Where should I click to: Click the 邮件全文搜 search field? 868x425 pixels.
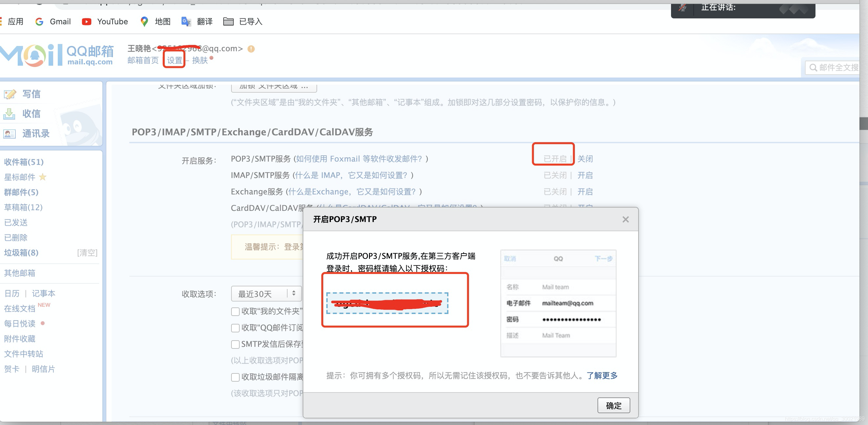pyautogui.click(x=832, y=68)
